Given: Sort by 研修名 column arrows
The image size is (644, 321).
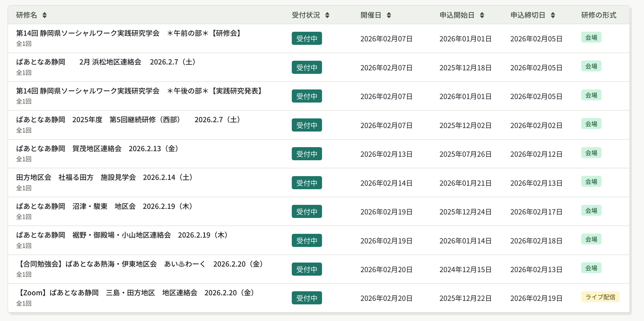Looking at the screenshot, I should click(x=45, y=15).
